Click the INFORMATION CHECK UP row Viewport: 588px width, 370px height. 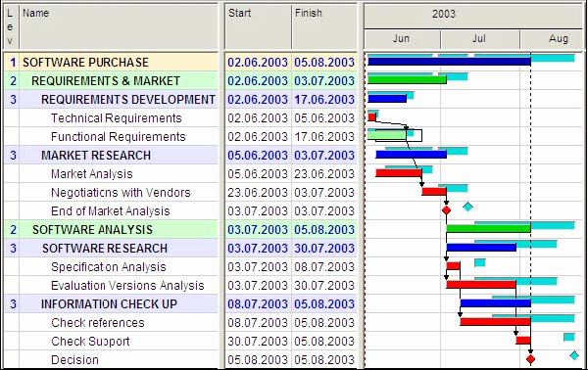pyautogui.click(x=109, y=304)
